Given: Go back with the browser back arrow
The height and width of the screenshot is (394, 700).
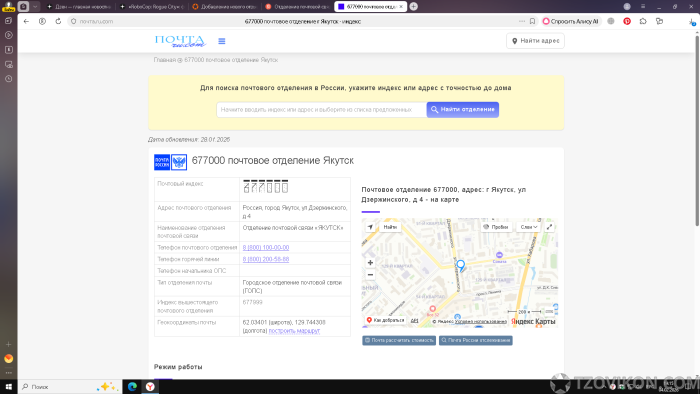Looking at the screenshot, I should tap(26, 21).
